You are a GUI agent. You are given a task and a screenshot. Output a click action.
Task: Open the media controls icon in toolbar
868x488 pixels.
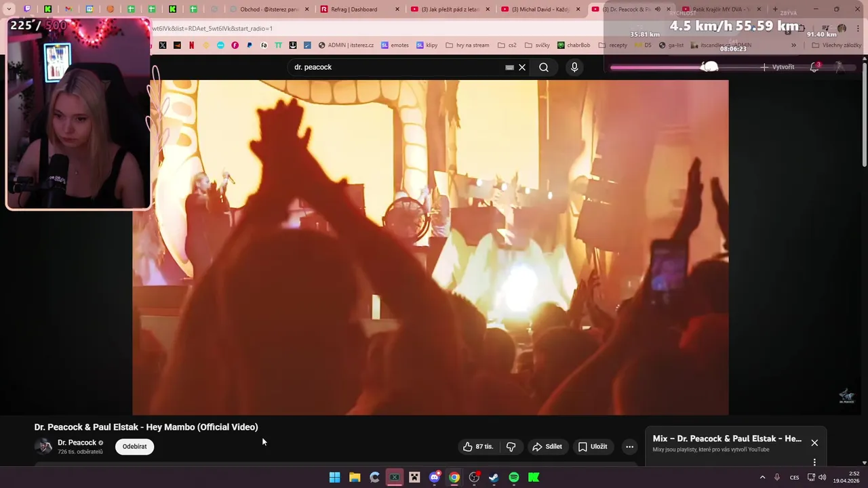tap(825, 28)
